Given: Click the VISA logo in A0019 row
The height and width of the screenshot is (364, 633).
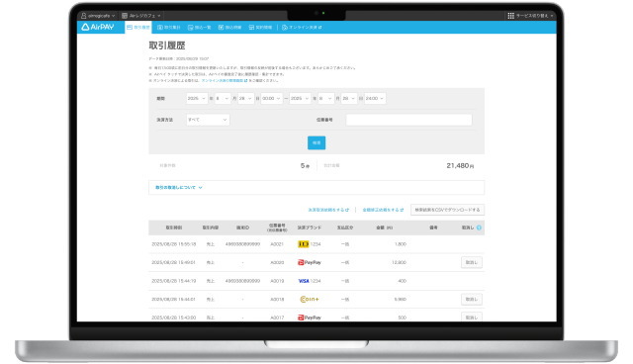Looking at the screenshot, I should [304, 281].
